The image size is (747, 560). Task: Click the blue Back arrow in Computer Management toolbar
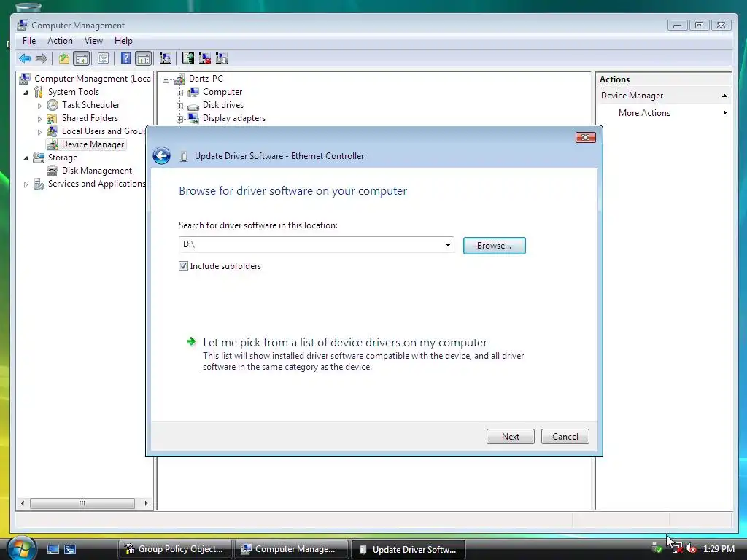point(25,58)
